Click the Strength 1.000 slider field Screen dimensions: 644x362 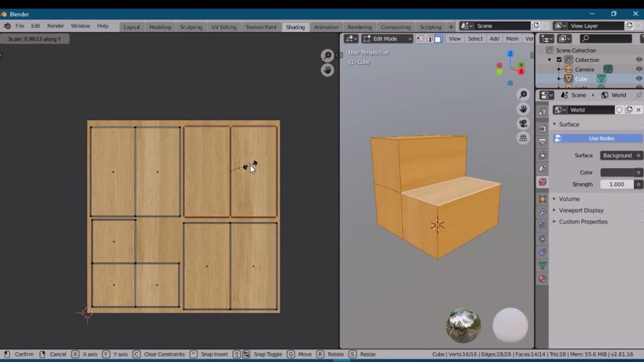pyautogui.click(x=617, y=185)
